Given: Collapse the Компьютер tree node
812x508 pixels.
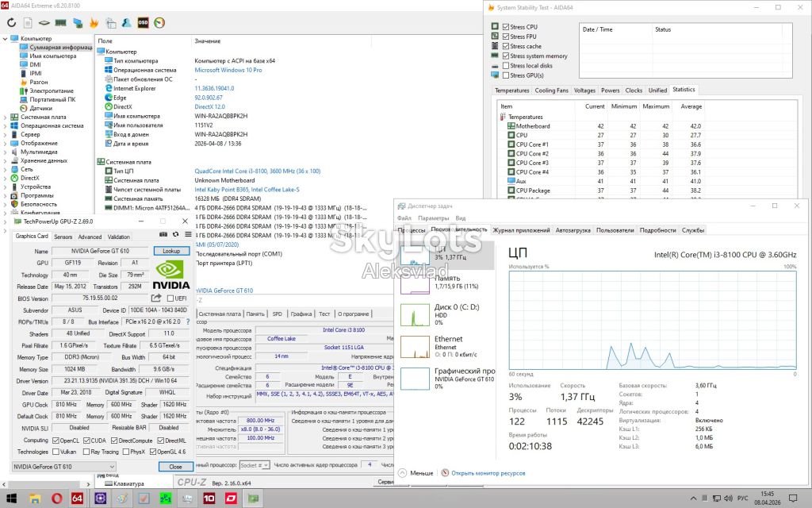Looking at the screenshot, I should 6,38.
